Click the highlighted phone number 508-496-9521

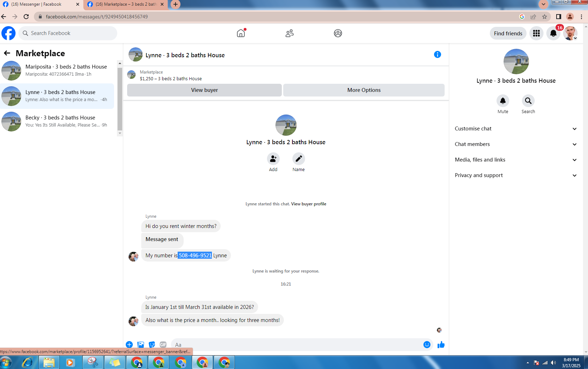(195, 256)
